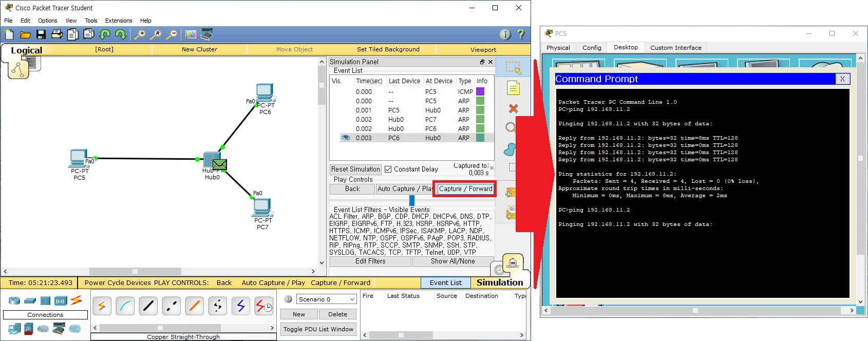Click purple color box of ICMP event
The height and width of the screenshot is (341, 868).
[480, 91]
